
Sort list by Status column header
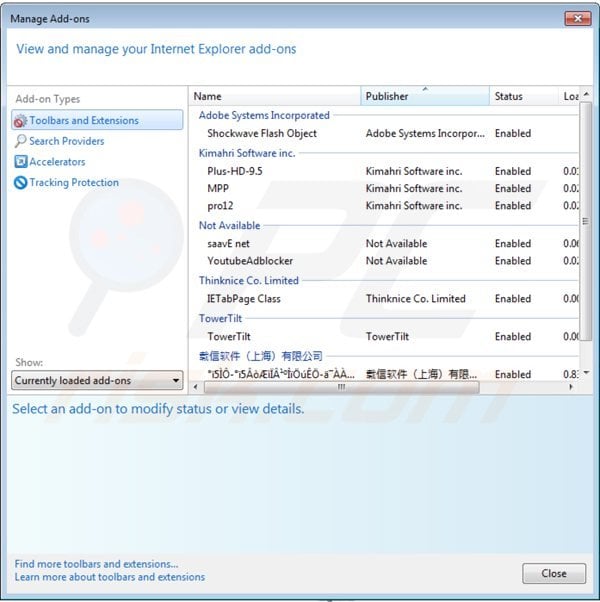pyautogui.click(x=524, y=96)
